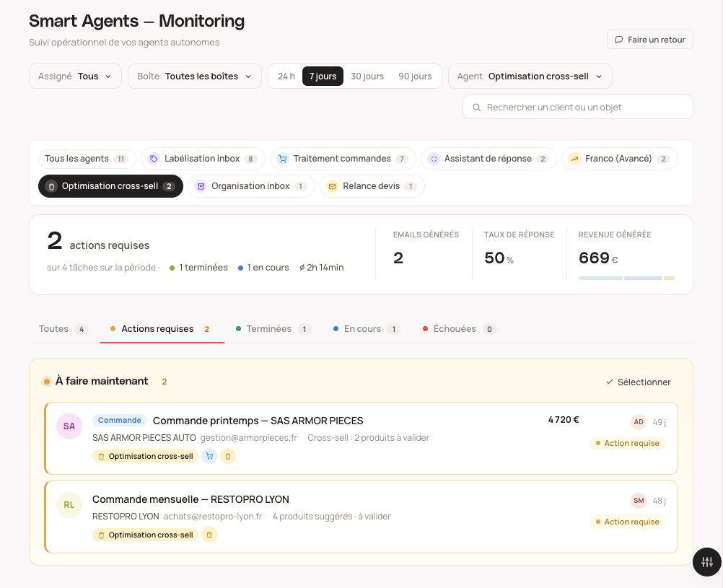The image size is (723, 588).
Task: Select the 30 jours period
Action: pyautogui.click(x=367, y=76)
